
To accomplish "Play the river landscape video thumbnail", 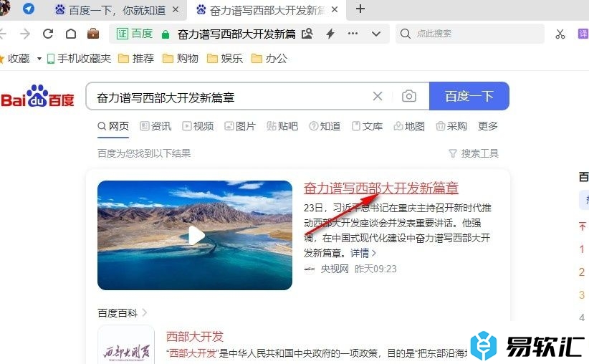I will pos(195,235).
